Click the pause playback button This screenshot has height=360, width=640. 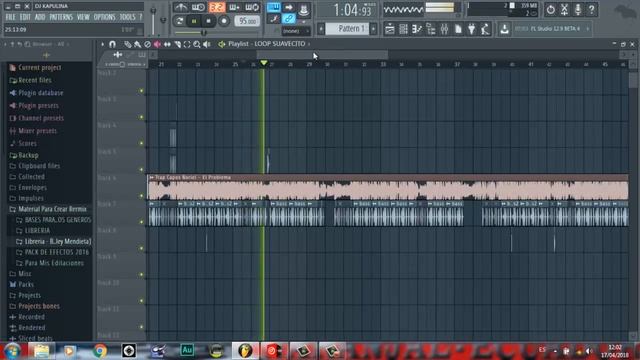tap(194, 21)
